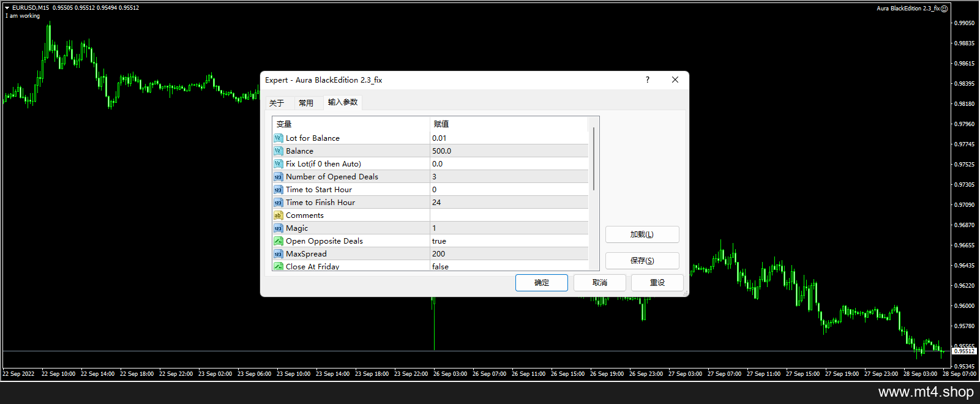Screen dimensions: 980x404
Task: Click the Magic integer type icon
Action: [x=278, y=228]
